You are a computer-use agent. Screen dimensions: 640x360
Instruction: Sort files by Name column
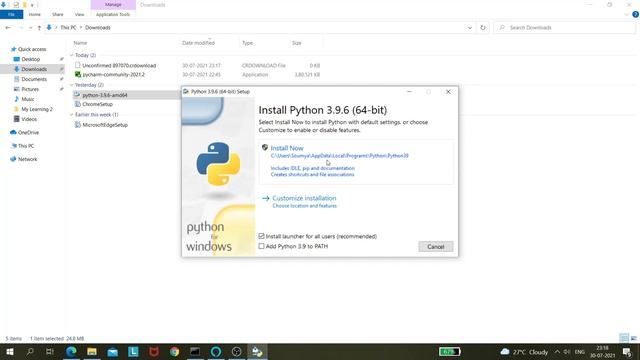(x=80, y=43)
